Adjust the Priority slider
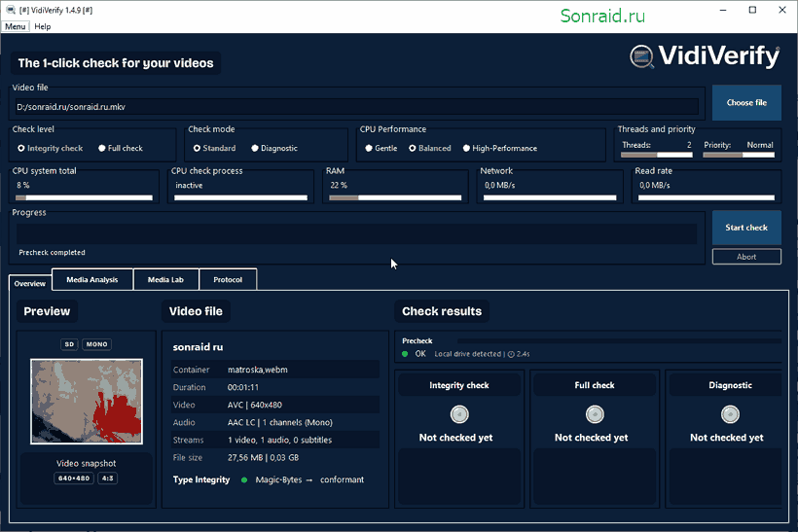Image resolution: width=798 pixels, height=532 pixels. pos(739,155)
